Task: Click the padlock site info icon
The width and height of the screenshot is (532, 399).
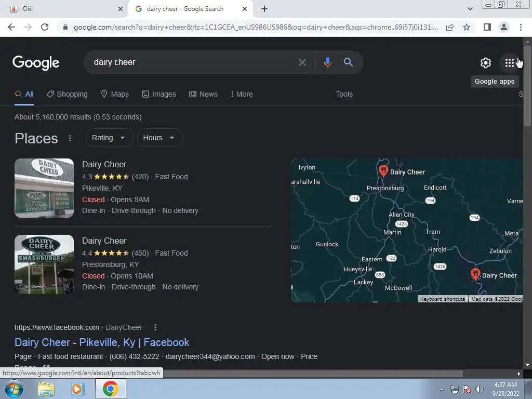Action: tap(65, 27)
